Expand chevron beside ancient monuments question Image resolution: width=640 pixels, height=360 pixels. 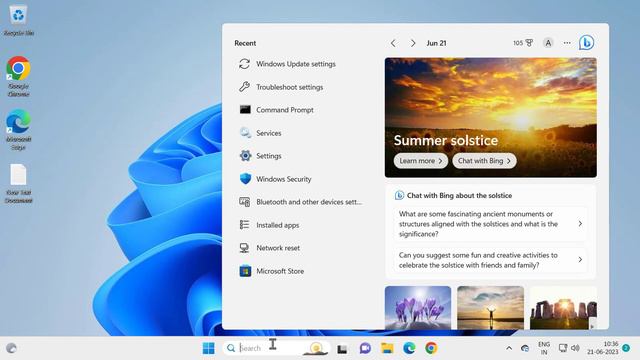click(x=580, y=224)
